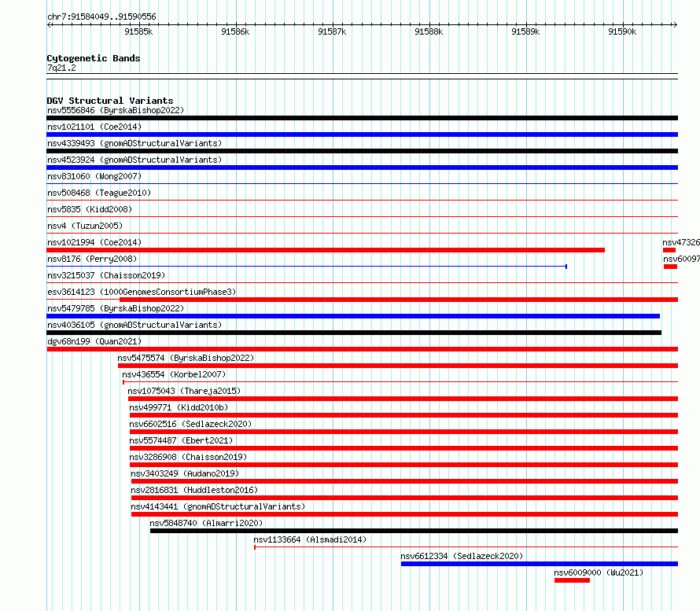
Task: Click the nsv436554 (Korbel2007) label
Action: [174, 374]
